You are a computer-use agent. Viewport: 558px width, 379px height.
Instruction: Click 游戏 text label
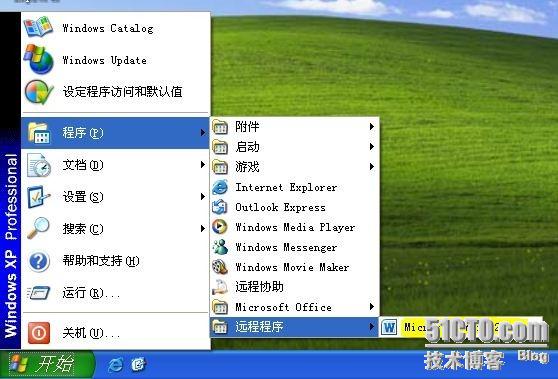click(247, 167)
